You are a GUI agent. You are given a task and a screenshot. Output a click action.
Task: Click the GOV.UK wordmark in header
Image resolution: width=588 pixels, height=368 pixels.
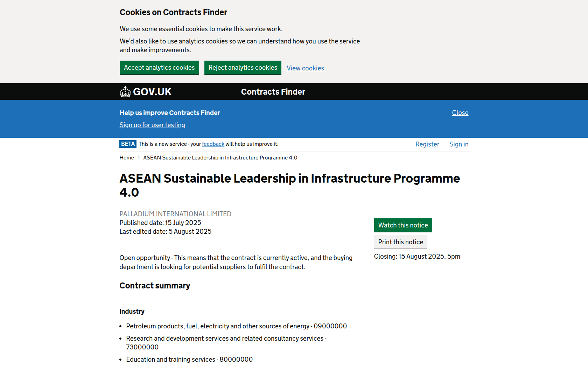(x=152, y=92)
